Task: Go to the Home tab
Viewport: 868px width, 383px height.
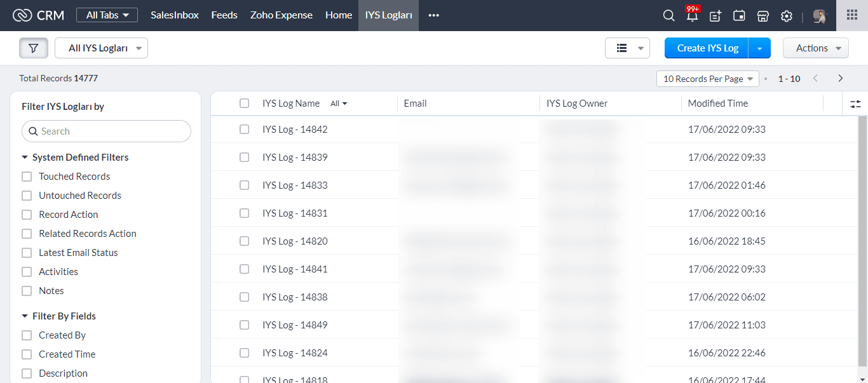Action: pos(339,15)
